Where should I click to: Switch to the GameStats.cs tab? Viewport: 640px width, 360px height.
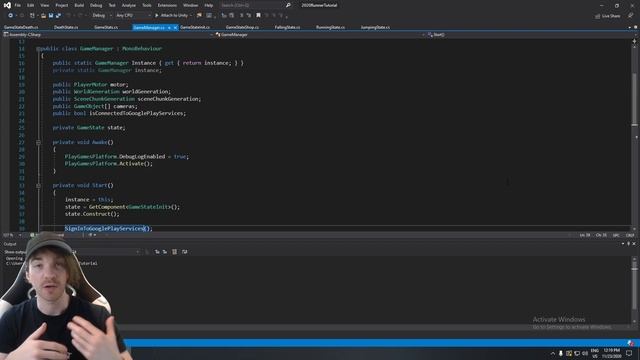point(106,27)
